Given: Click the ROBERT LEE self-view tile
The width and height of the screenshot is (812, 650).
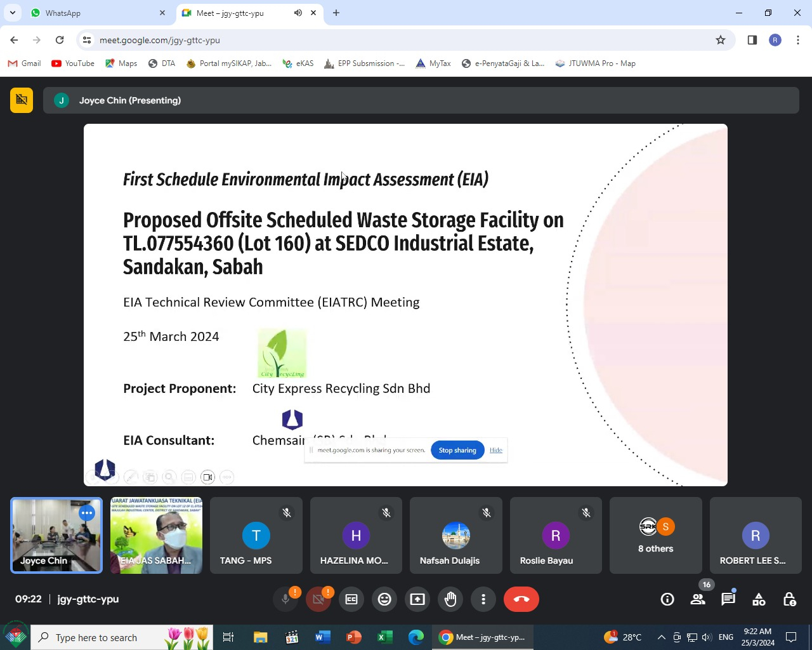Looking at the screenshot, I should pyautogui.click(x=756, y=535).
